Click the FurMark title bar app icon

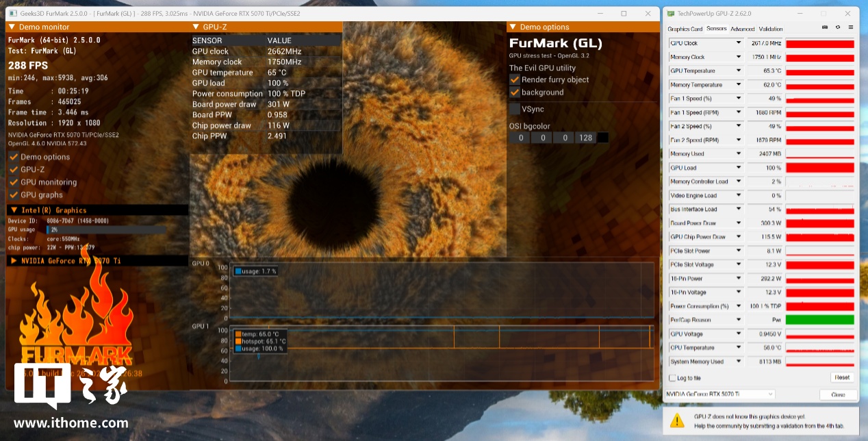click(13, 14)
